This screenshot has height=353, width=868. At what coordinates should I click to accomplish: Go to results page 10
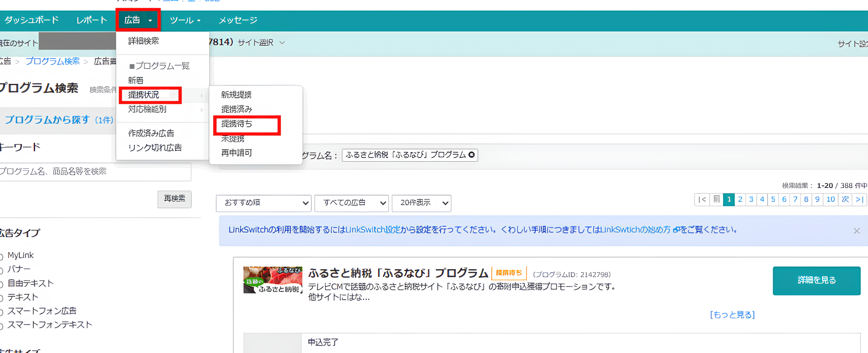[831, 199]
